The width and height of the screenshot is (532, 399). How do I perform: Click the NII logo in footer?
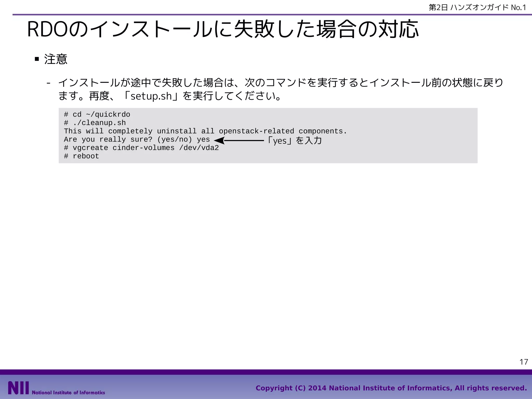18,388
